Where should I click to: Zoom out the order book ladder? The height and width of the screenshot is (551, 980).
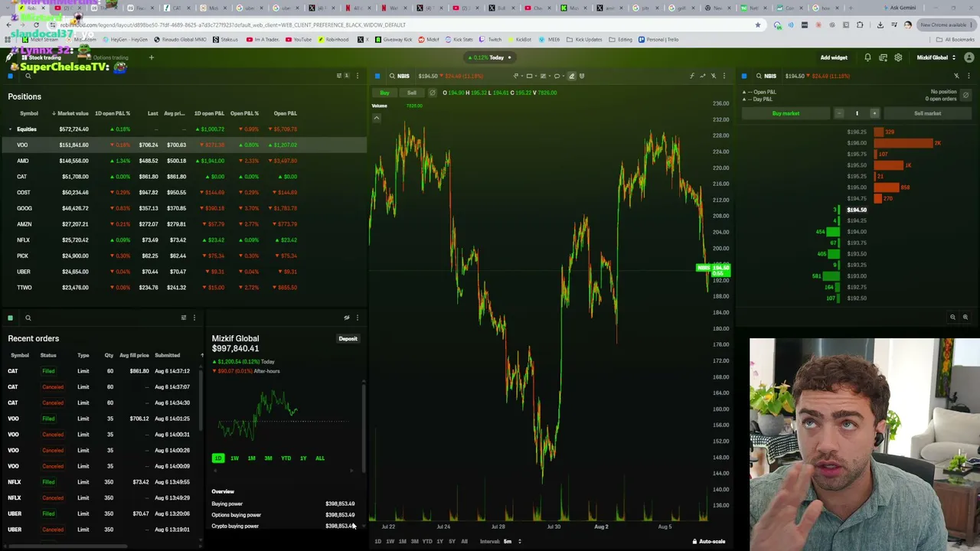click(952, 317)
